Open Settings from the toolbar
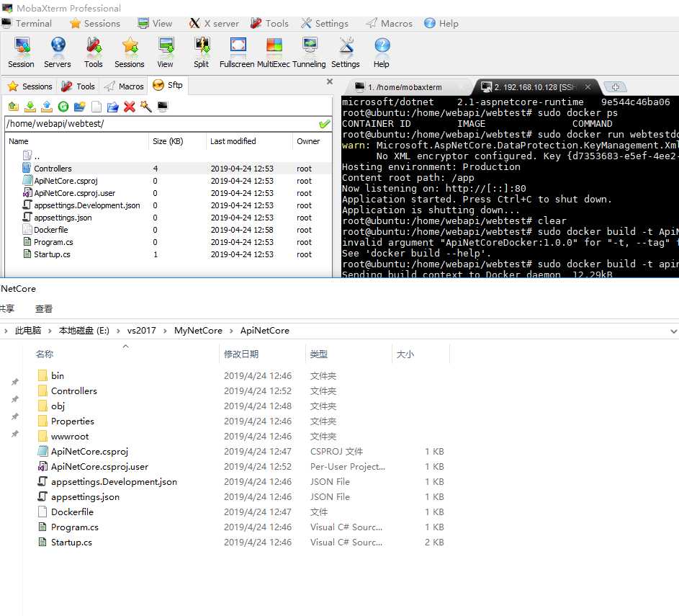 (x=346, y=53)
